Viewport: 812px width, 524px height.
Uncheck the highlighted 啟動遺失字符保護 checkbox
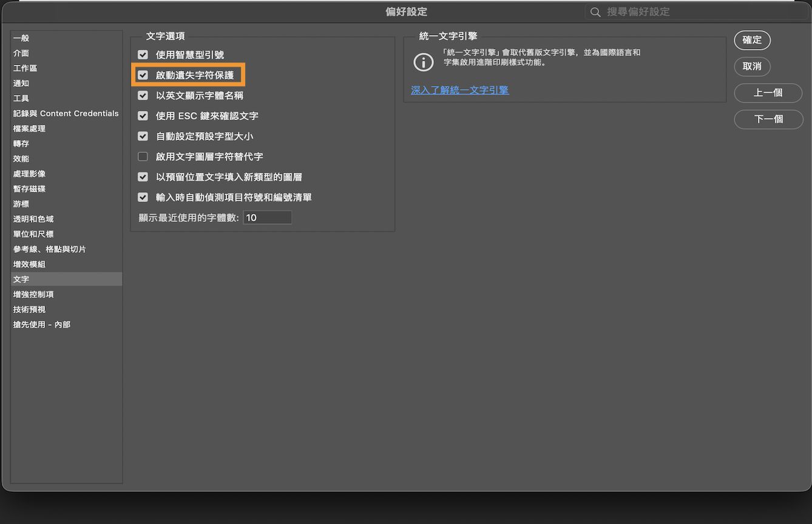click(143, 75)
